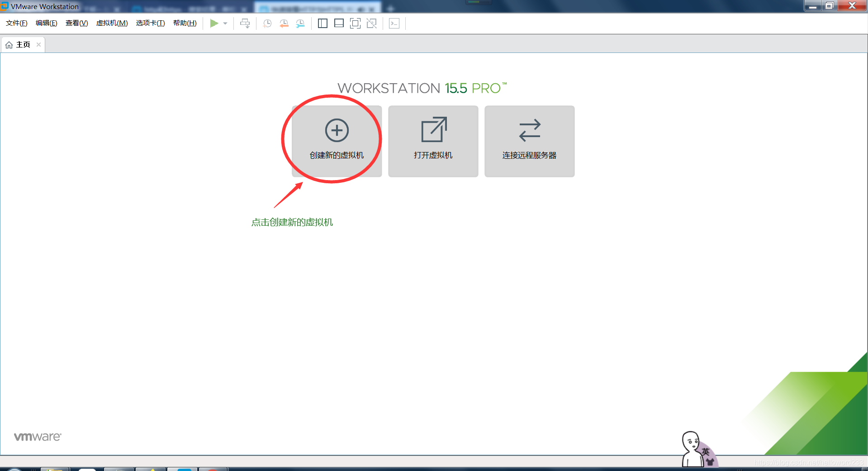Open the 查看(V) menu
This screenshot has height=471, width=868.
[76, 23]
